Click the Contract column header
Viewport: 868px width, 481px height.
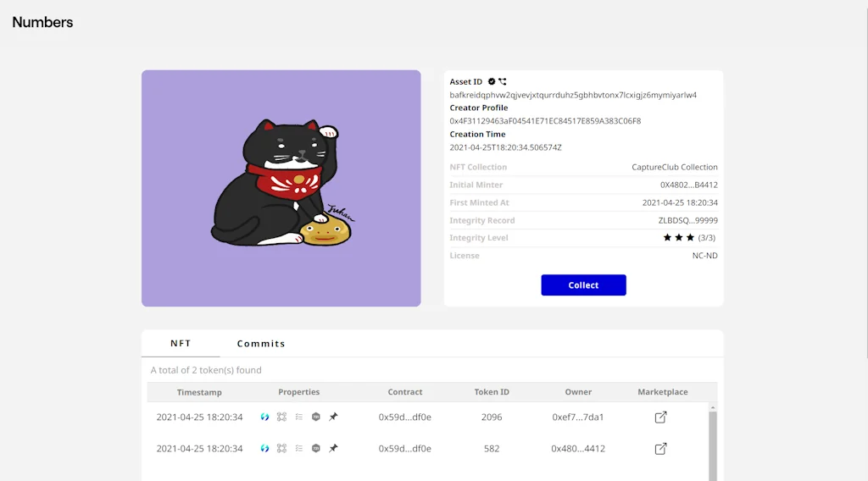coord(404,391)
